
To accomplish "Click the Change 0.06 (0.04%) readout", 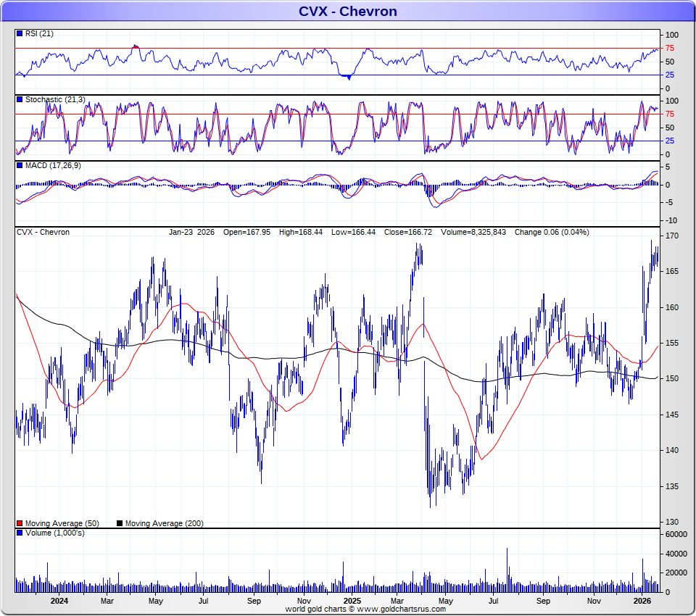I will click(552, 232).
